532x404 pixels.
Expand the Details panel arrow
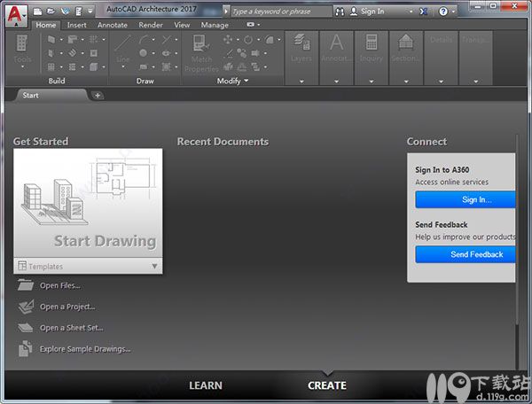tap(441, 82)
